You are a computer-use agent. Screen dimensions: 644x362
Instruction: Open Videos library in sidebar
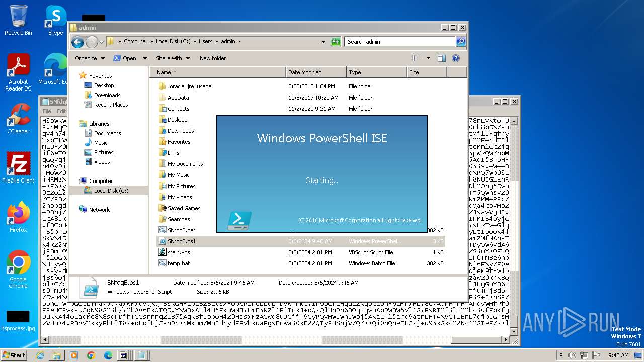(102, 162)
